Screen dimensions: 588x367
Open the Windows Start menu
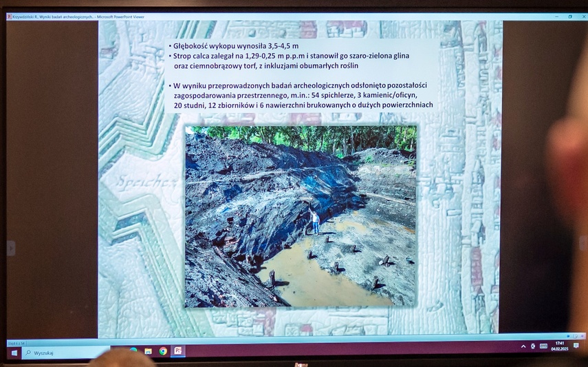[x=14, y=353]
